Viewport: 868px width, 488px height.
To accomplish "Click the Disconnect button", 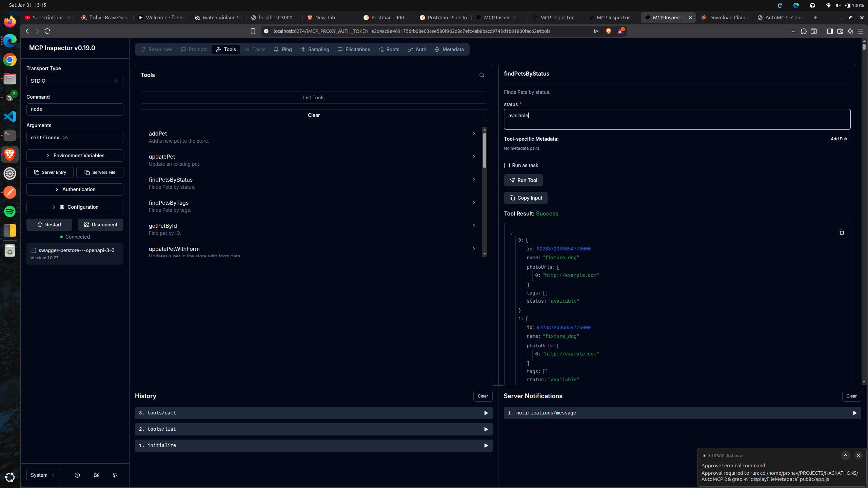I will [x=100, y=225].
